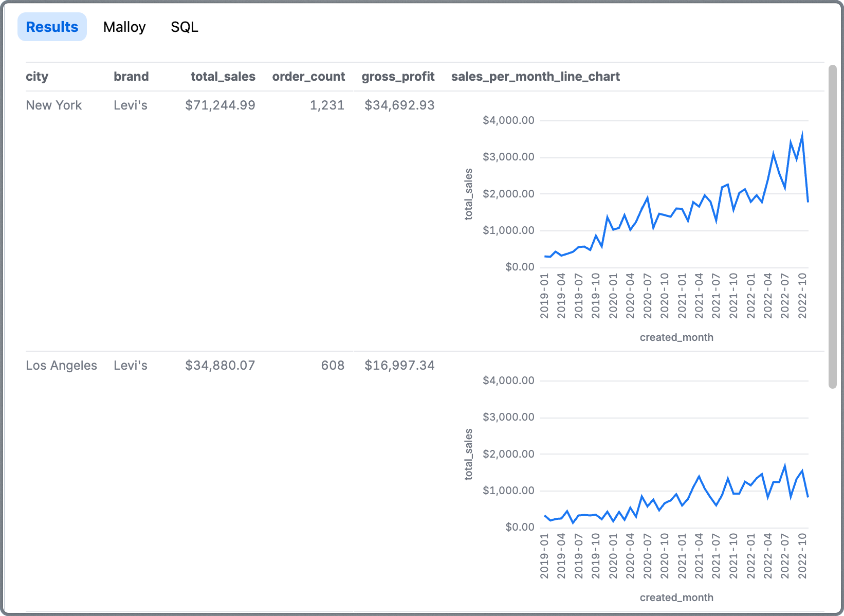Viewport: 844px width, 616px height.
Task: Click the New York city cell
Action: (x=54, y=105)
